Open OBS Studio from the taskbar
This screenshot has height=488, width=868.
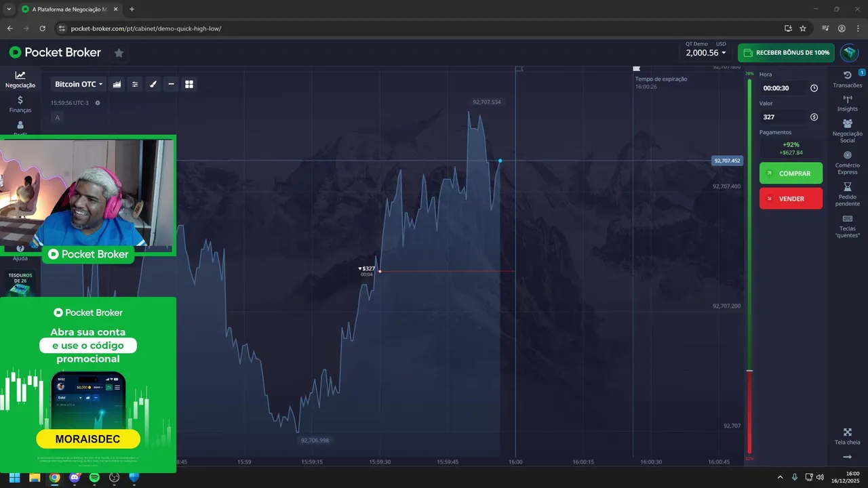[x=114, y=477]
